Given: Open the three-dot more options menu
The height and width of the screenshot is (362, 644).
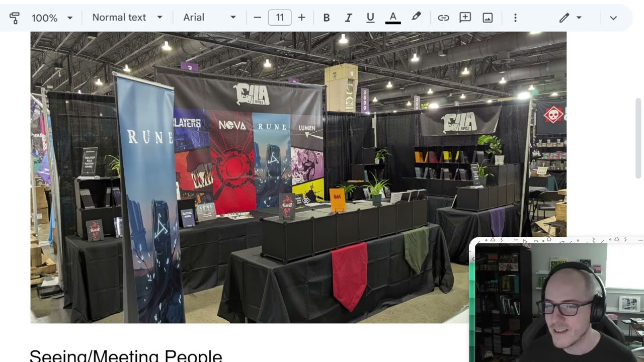Looking at the screenshot, I should [515, 18].
